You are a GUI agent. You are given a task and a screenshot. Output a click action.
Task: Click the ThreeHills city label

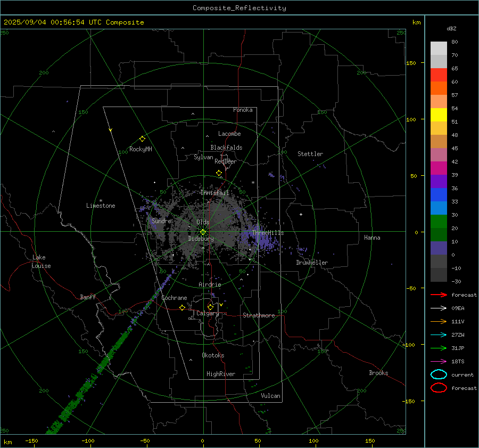click(x=268, y=233)
